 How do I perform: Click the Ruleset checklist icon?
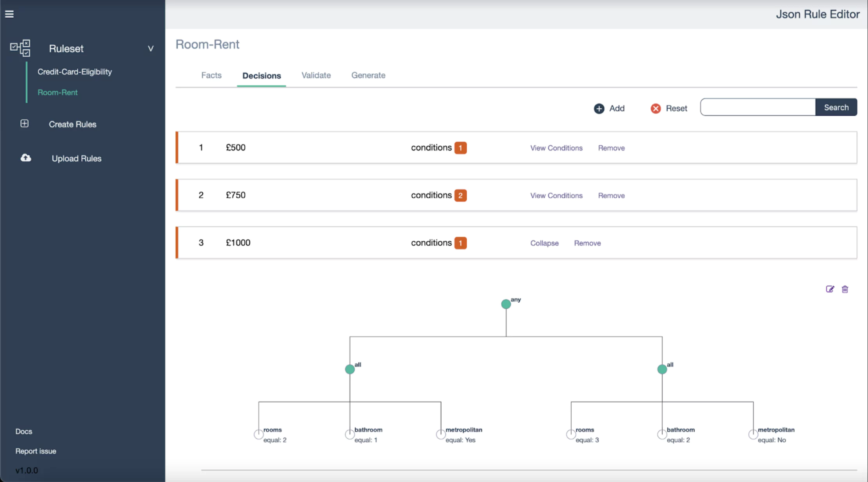(20, 48)
